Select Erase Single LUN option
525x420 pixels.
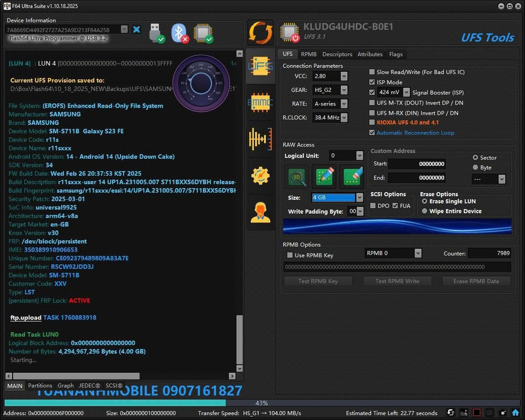pos(424,201)
